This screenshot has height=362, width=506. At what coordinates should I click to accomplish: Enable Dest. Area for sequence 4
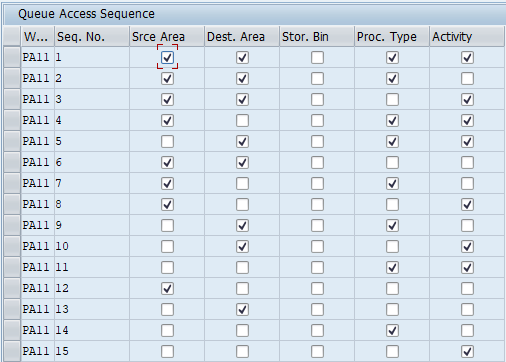(242, 120)
